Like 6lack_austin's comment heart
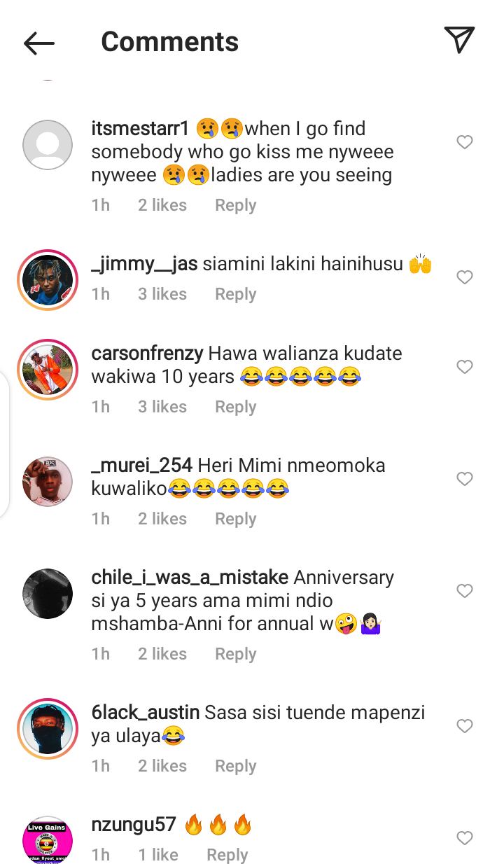Screen dimensions: 504x864 tap(465, 726)
